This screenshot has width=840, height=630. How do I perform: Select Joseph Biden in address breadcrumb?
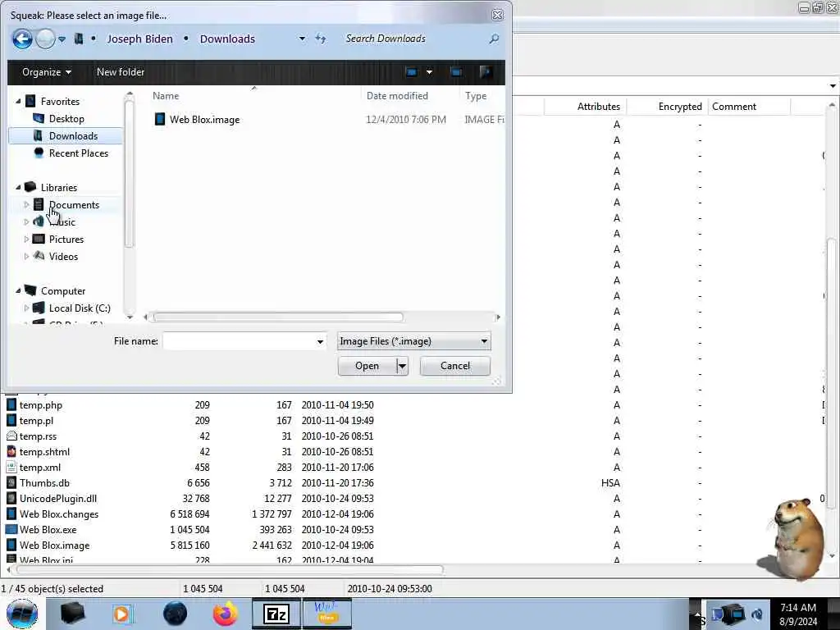tap(139, 39)
